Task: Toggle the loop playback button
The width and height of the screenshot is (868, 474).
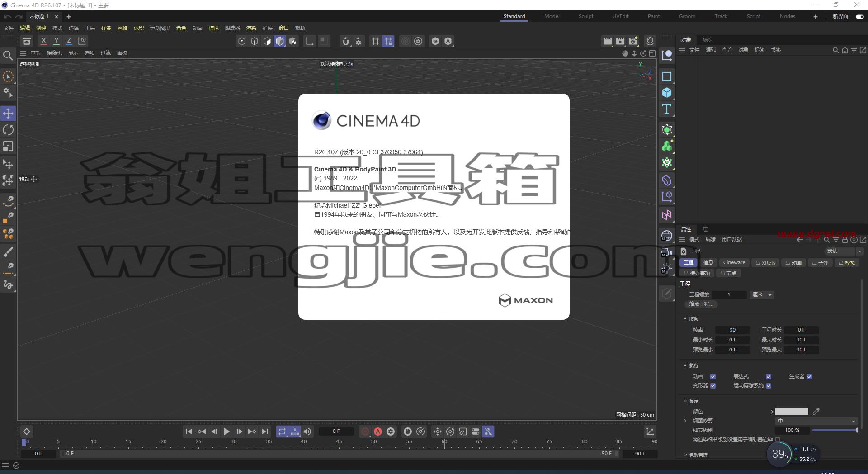Action: [282, 431]
